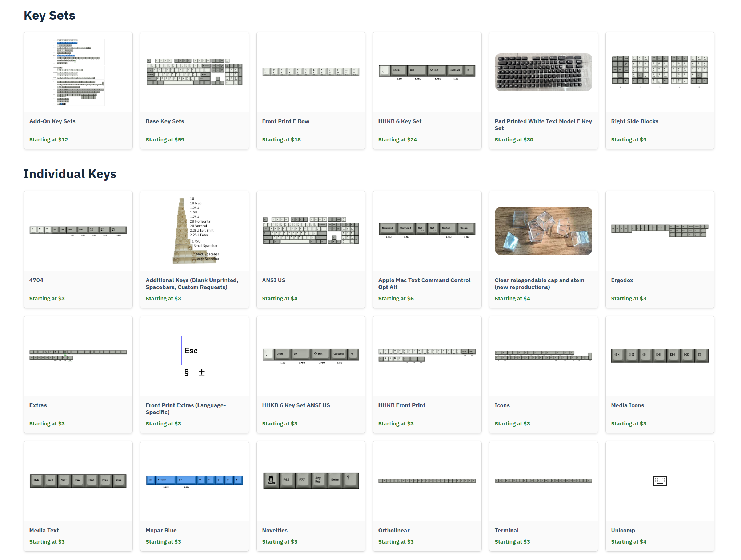Open Additional Keys (Blank Unprinted, Spacebars) title
The width and height of the screenshot is (741, 560).
[x=192, y=284]
